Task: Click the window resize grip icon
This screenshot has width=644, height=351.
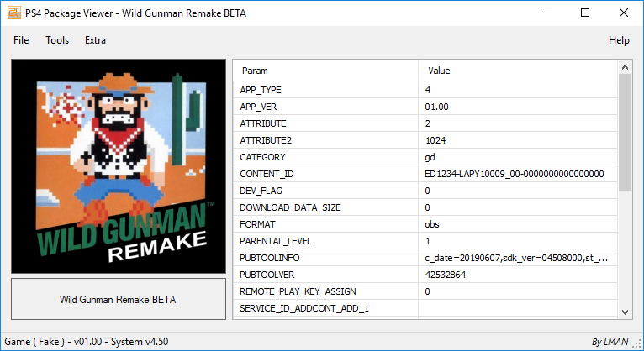Action: pos(637,343)
